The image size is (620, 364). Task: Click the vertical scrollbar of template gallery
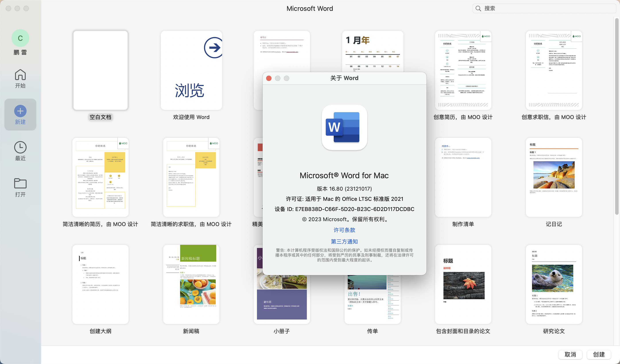(616, 117)
